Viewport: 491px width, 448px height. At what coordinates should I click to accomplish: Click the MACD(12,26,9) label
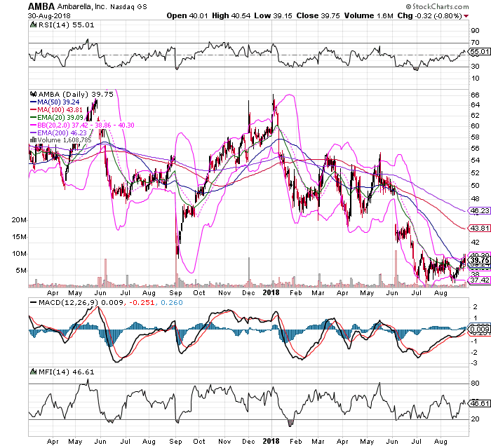pyautogui.click(x=68, y=302)
